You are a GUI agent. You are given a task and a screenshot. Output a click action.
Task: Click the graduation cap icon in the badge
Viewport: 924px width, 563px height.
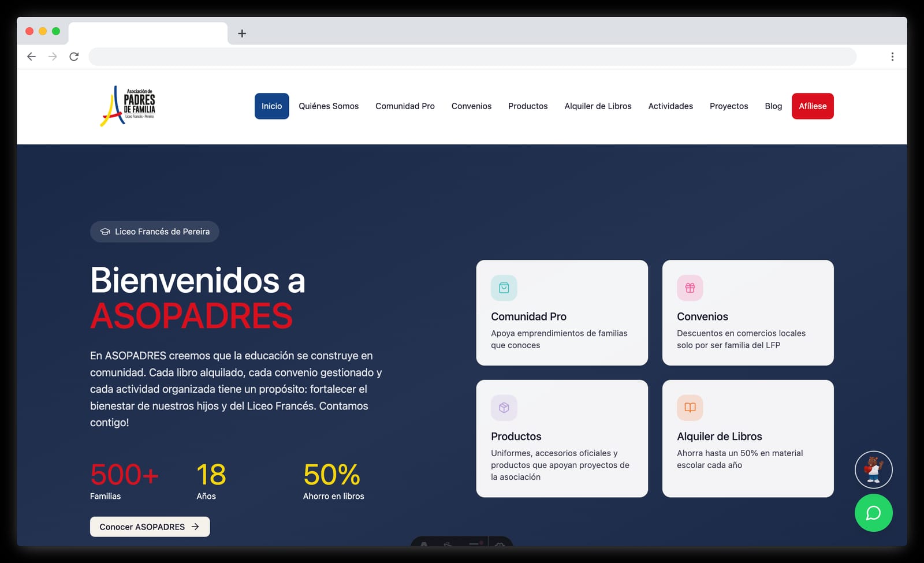click(x=105, y=232)
